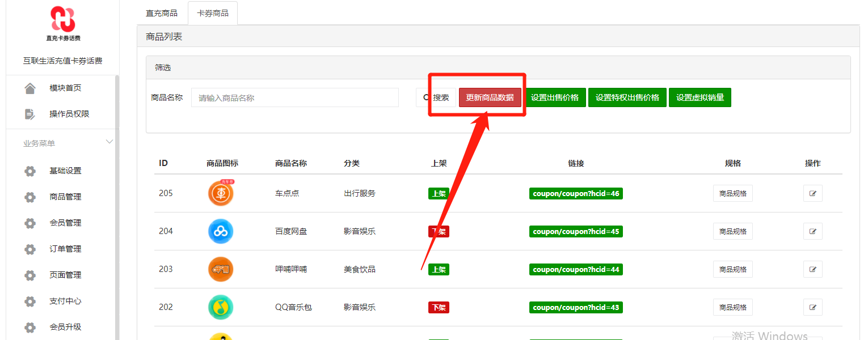Toggle the 下架 status badge for 百度网盘
This screenshot has width=868, height=340.
439,231
